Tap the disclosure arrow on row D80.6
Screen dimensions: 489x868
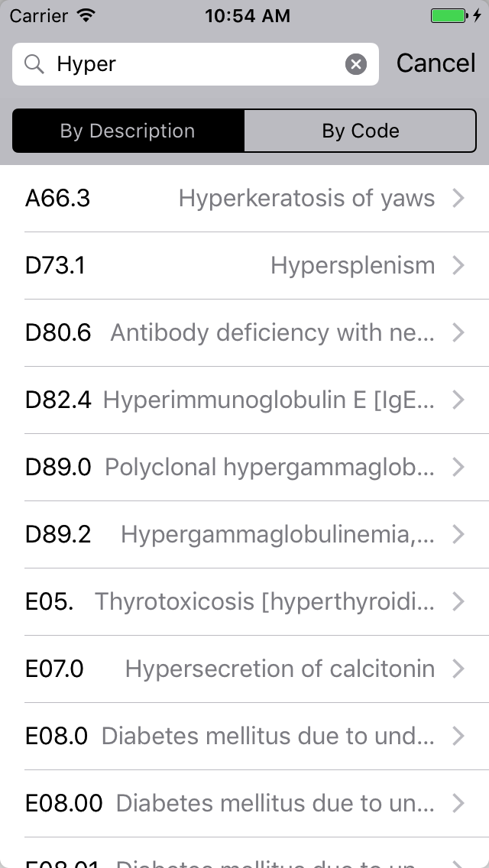coord(458,332)
